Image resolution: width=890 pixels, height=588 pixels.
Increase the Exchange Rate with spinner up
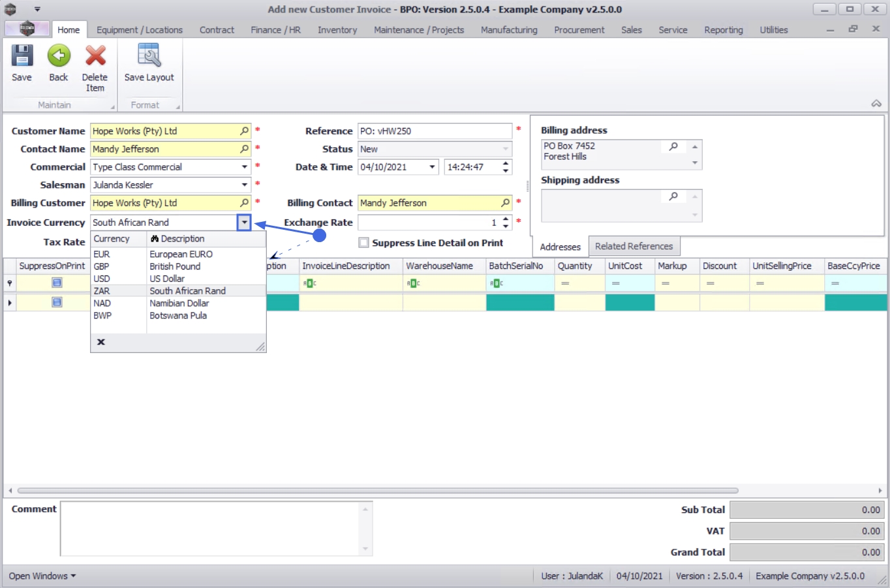click(x=506, y=219)
